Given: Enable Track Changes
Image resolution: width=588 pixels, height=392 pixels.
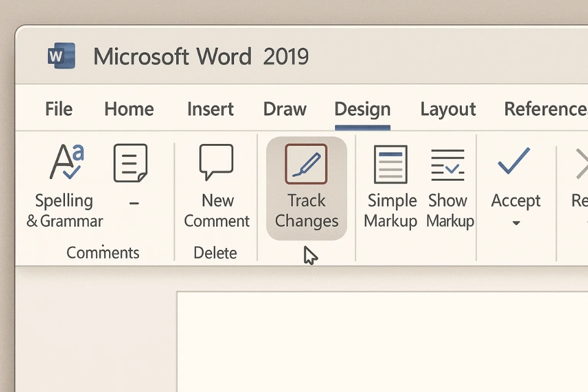Looking at the screenshot, I should click(x=306, y=164).
